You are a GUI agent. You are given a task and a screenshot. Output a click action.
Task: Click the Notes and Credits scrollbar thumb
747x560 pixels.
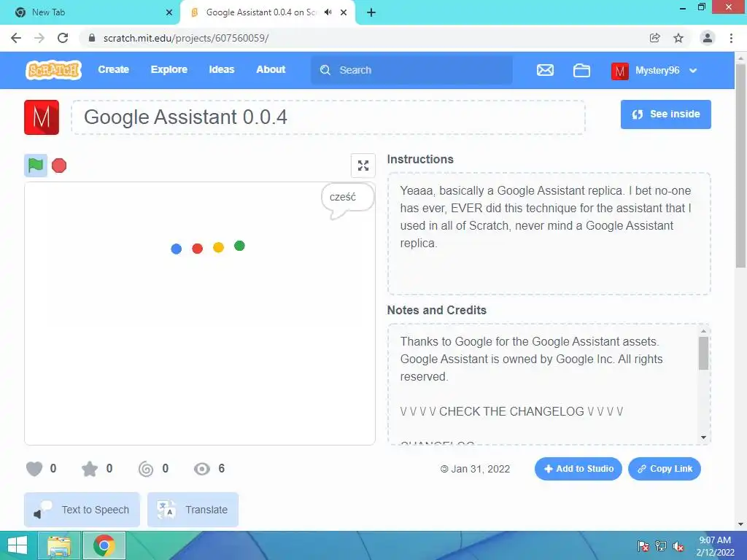click(704, 353)
